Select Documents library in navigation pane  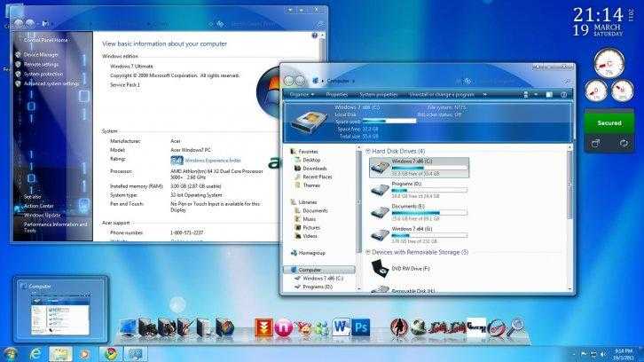pyautogui.click(x=315, y=210)
